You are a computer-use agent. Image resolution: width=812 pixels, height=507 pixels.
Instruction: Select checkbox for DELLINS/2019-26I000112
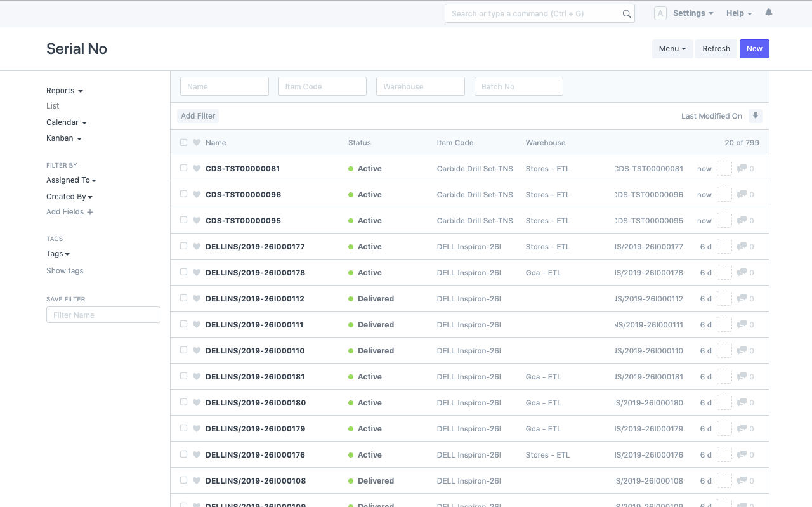184,298
